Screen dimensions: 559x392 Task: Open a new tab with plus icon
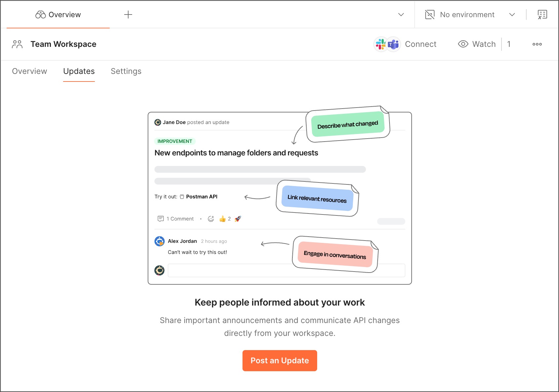point(128,15)
